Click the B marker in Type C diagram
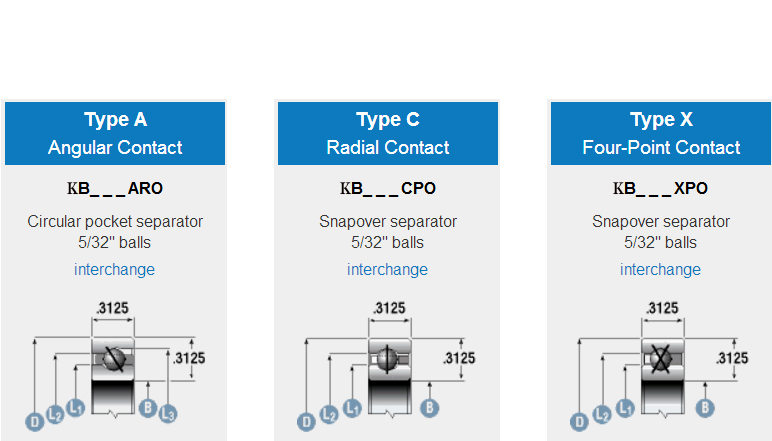Image resolution: width=772 pixels, height=441 pixels. [429, 408]
